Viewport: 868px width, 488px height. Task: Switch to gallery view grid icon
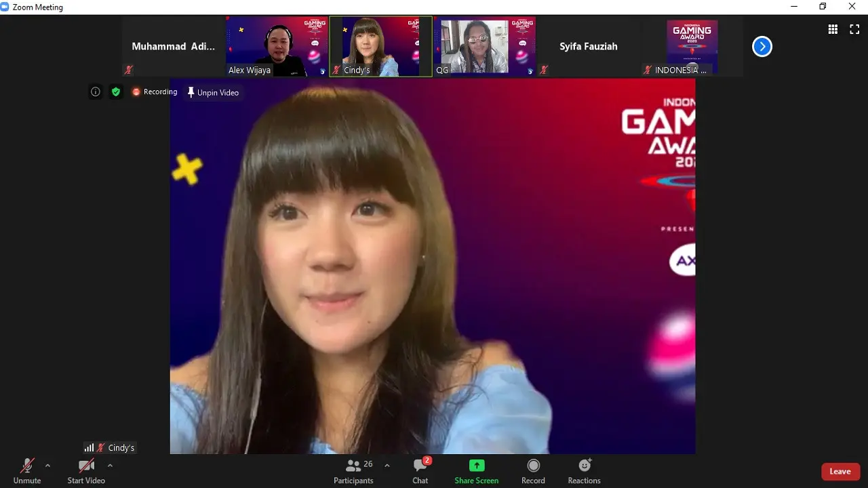(x=833, y=29)
